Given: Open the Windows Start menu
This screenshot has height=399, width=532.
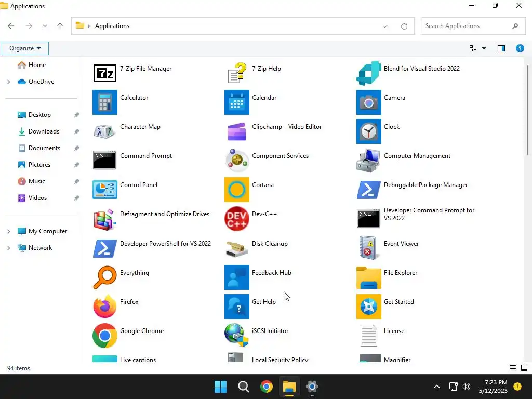Looking at the screenshot, I should tap(220, 387).
